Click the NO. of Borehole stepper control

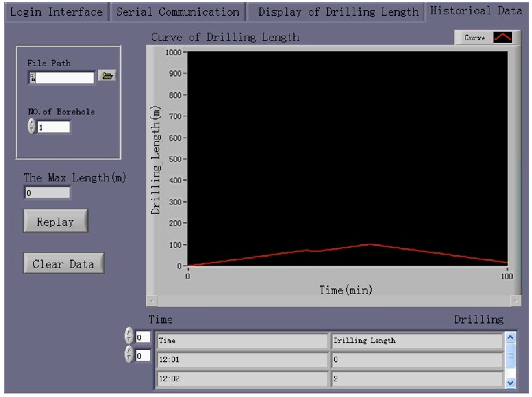(x=31, y=126)
